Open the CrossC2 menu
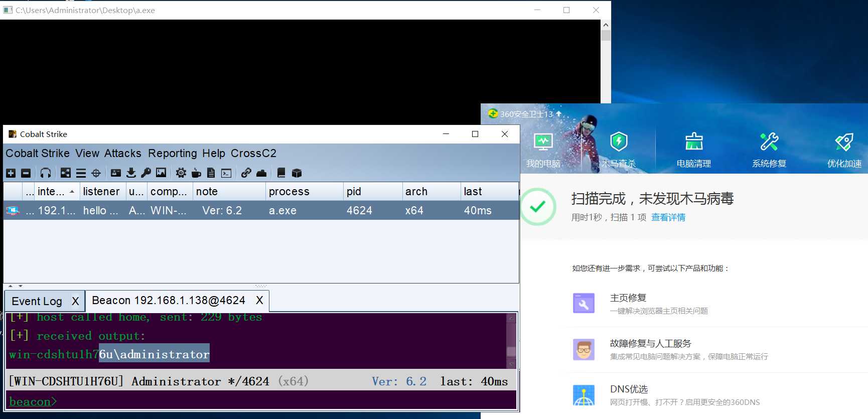The image size is (868, 419). tap(253, 153)
